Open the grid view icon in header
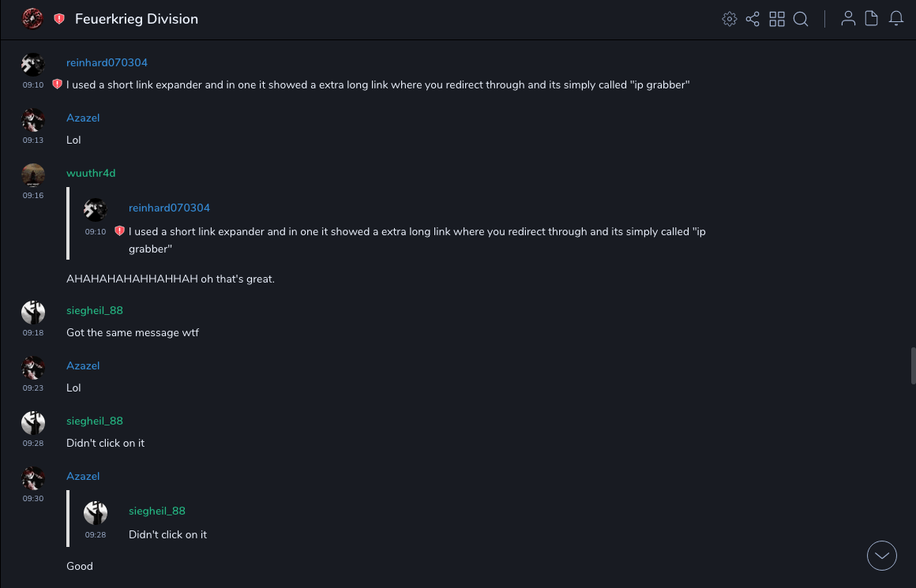916x588 pixels. (777, 19)
